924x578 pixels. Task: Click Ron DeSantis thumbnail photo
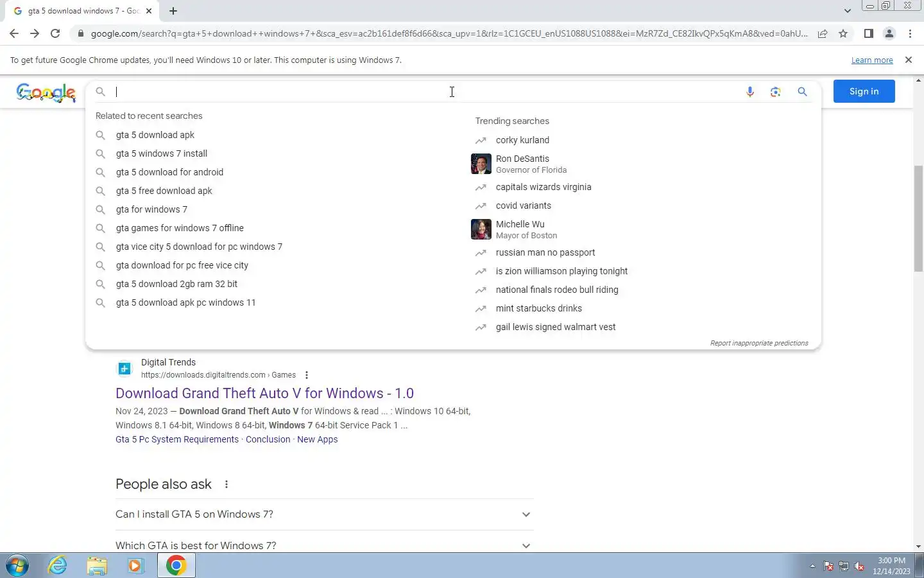(x=481, y=164)
